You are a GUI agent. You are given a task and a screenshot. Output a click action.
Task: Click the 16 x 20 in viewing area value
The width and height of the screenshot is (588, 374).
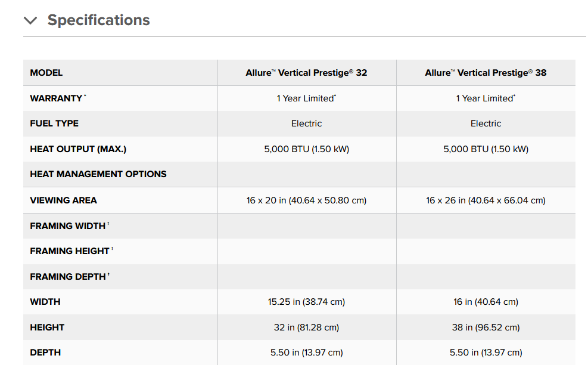click(x=306, y=200)
